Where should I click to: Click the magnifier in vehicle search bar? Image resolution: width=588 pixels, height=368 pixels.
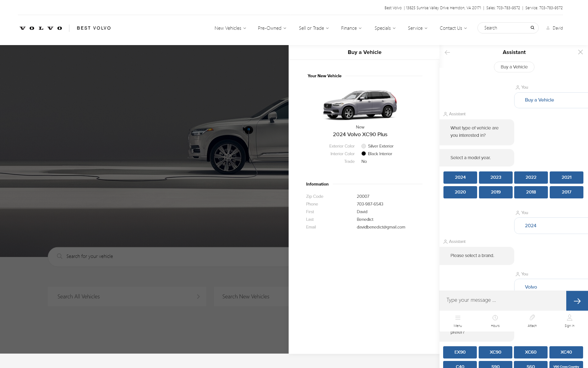point(60,256)
